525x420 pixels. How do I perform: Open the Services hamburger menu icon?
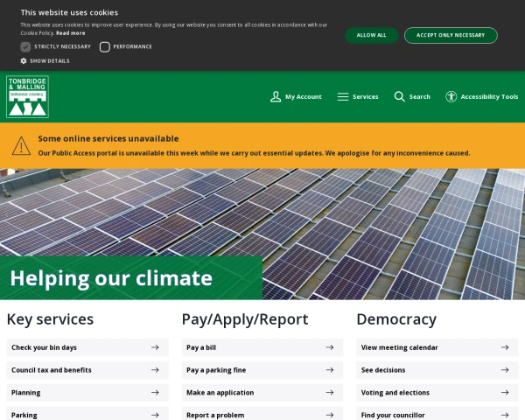coord(343,96)
